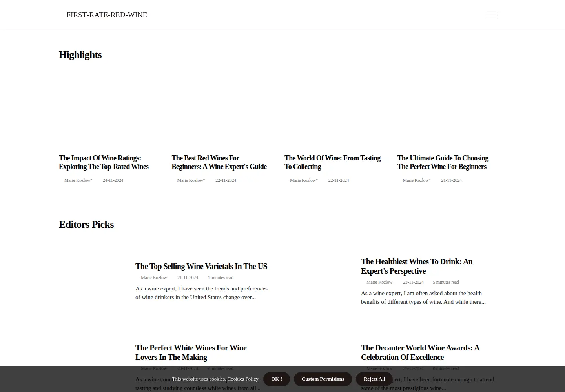Open 'The Ultimate Guide To Choosing The Perfect Wine'
Viewport: 565px width, 392px height.
click(443, 162)
